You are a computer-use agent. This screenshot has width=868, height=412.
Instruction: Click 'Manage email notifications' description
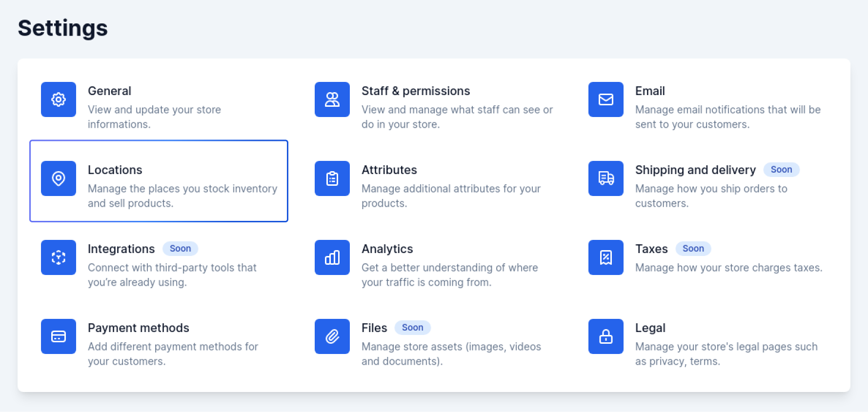(728, 117)
